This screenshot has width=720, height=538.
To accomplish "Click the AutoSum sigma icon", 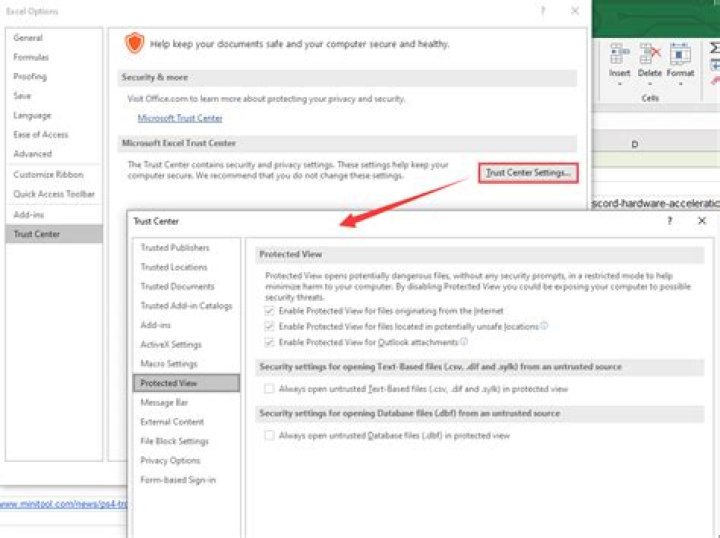I will (x=714, y=48).
